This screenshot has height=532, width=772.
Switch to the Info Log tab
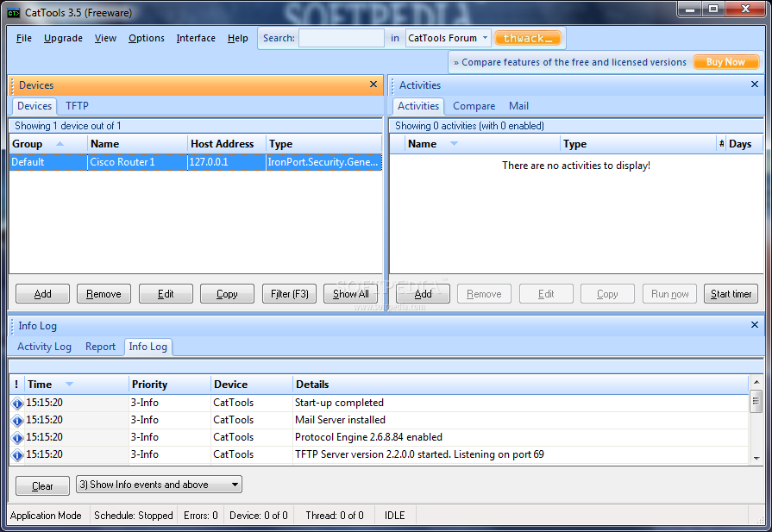click(147, 347)
